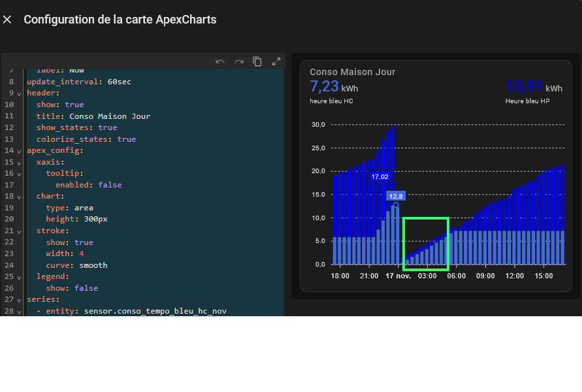
Task: Fold the series block on line 27
Action: click(19, 300)
